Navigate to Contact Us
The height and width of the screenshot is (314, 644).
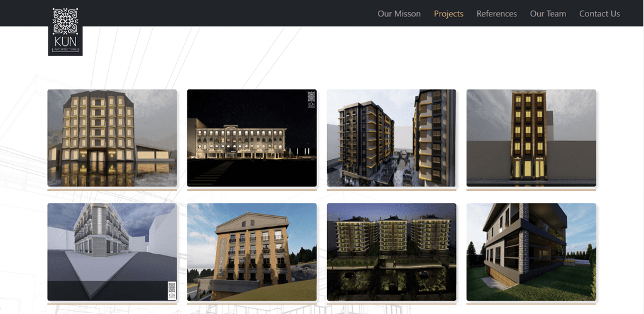(599, 14)
